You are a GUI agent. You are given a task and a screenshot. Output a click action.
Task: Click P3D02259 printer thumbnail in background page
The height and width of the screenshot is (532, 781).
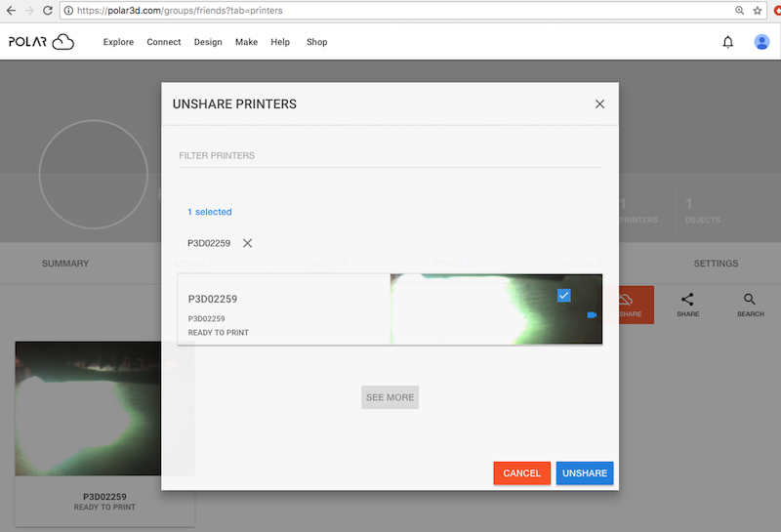tap(88, 408)
